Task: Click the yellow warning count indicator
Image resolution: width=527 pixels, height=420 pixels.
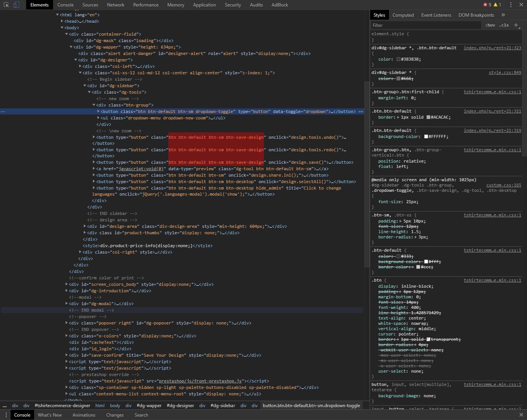Action: tap(497, 5)
